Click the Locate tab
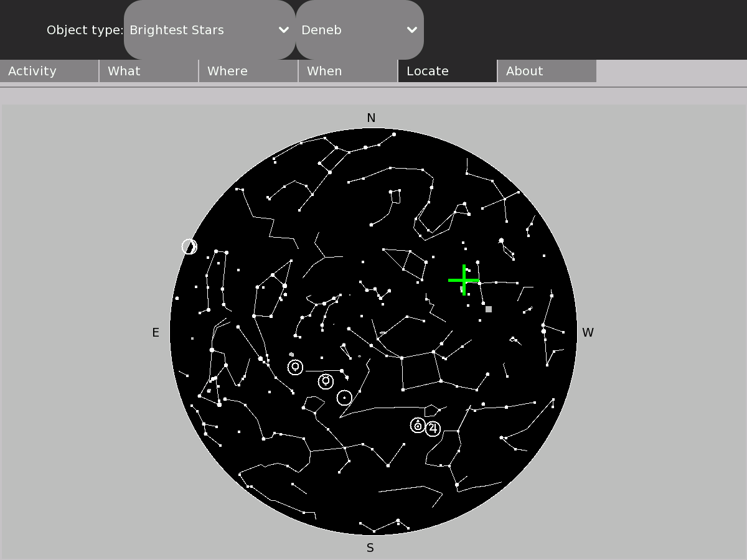Image resolution: width=747 pixels, height=560 pixels. (448, 71)
